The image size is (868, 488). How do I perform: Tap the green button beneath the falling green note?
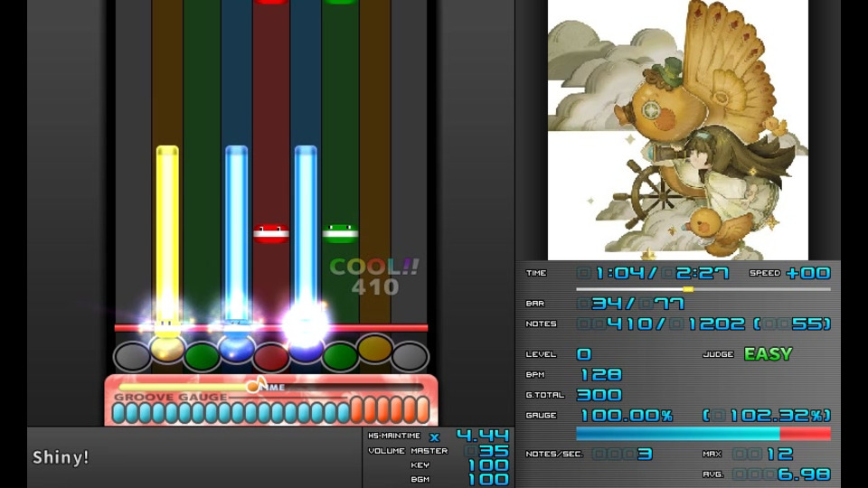tap(340, 357)
